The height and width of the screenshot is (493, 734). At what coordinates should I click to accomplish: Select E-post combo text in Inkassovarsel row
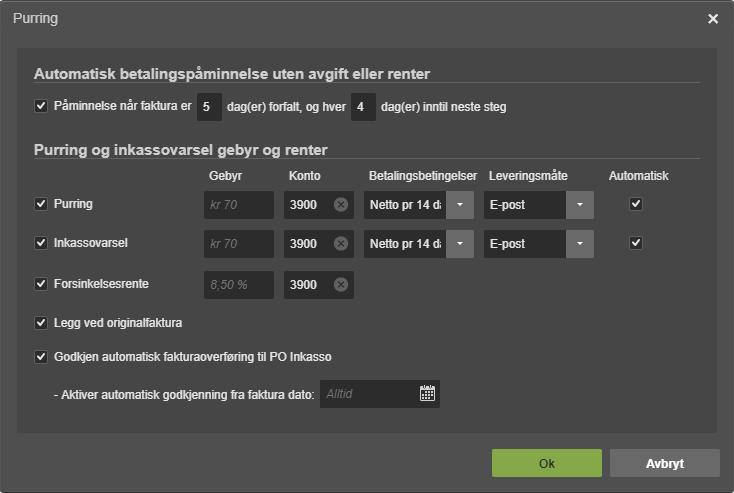(525, 243)
